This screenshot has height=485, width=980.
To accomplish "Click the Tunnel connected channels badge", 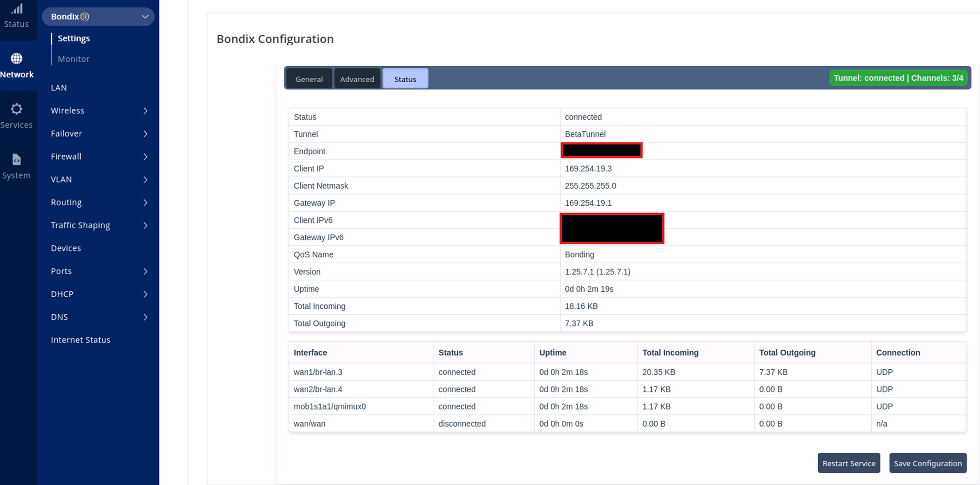I will tap(898, 78).
